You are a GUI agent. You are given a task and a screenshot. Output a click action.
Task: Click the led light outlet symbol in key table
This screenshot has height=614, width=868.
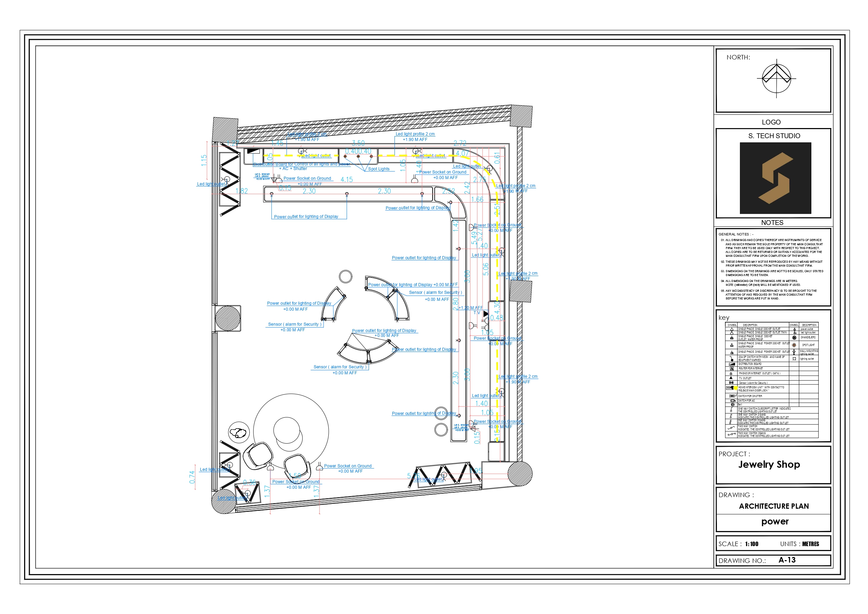tap(795, 333)
